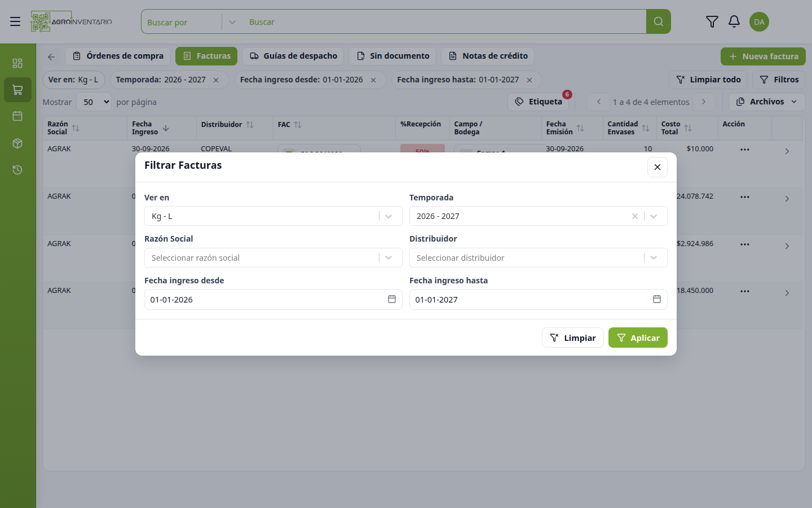Clear the Temporada 2026 - 2027 selection in dialog
This screenshot has width=812, height=508.
point(635,216)
